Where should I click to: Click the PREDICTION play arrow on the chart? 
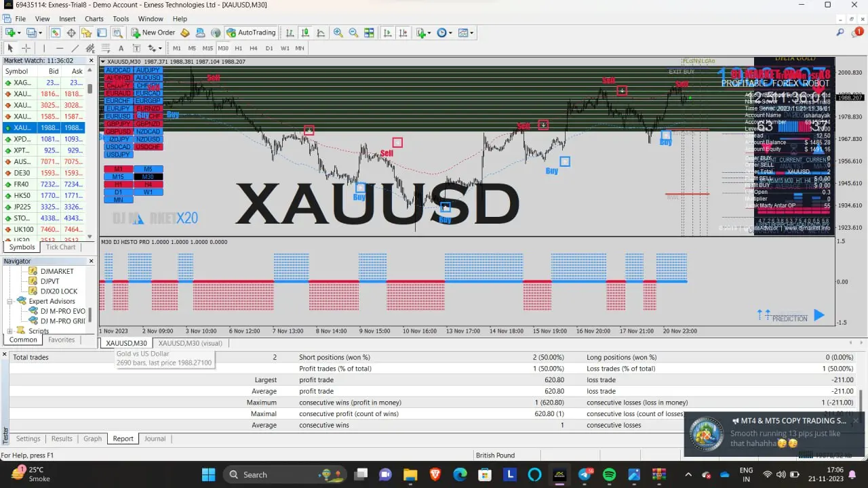[x=818, y=315]
